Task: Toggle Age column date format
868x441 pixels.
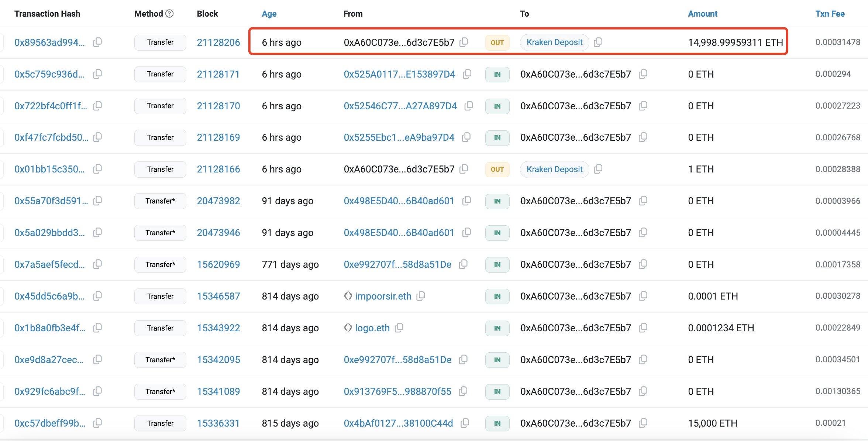Action: [269, 14]
